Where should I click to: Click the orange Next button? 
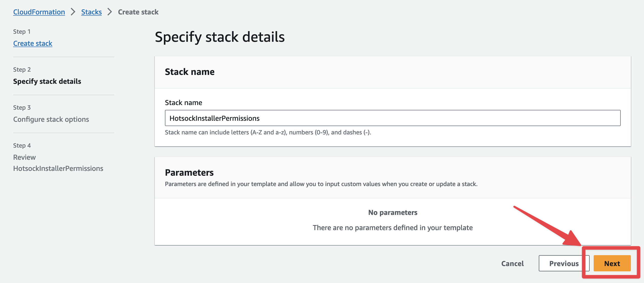612,263
